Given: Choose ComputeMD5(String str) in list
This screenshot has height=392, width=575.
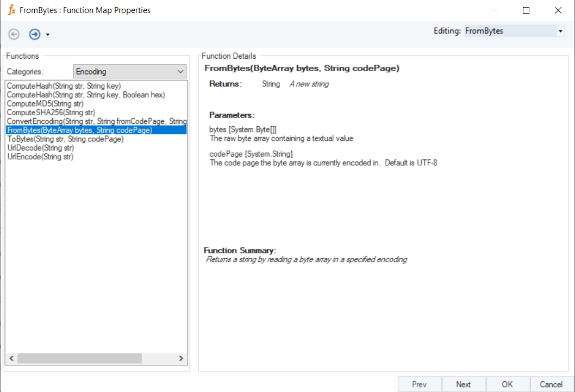Looking at the screenshot, I should 45,104.
